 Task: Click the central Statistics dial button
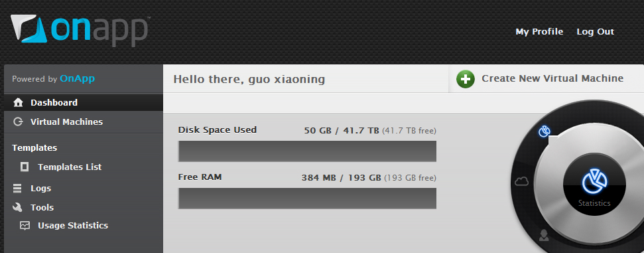coord(594,185)
